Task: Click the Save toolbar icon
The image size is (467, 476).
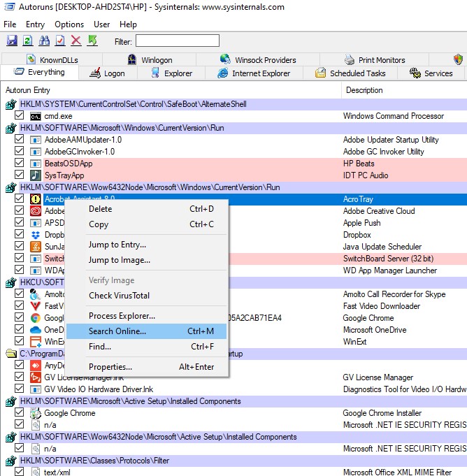Action: click(x=12, y=41)
